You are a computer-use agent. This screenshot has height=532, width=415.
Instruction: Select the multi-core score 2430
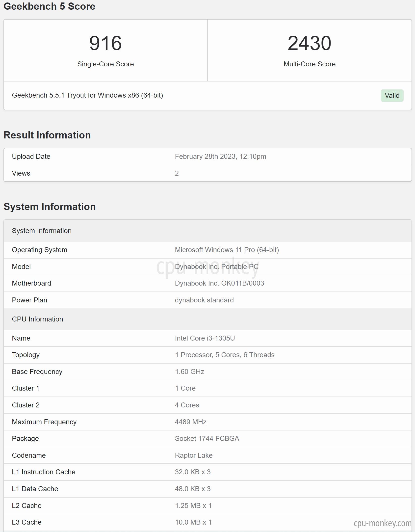coord(310,43)
